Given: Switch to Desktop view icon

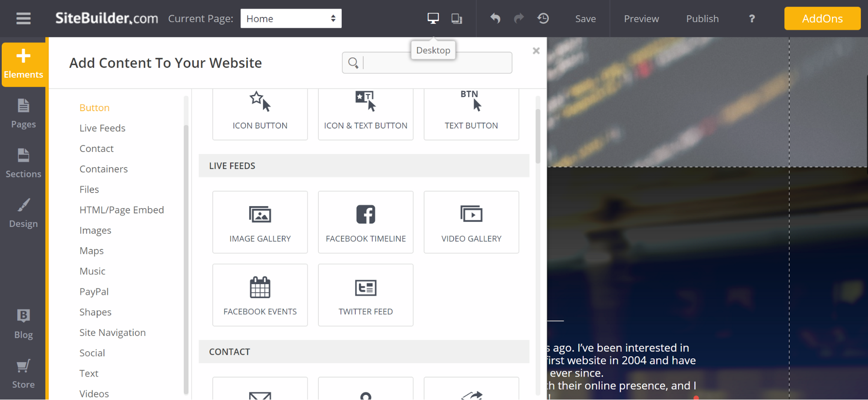Looking at the screenshot, I should point(433,18).
